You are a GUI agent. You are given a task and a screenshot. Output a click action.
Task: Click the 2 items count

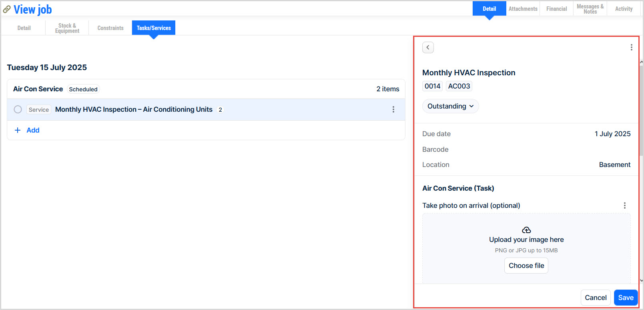click(388, 89)
